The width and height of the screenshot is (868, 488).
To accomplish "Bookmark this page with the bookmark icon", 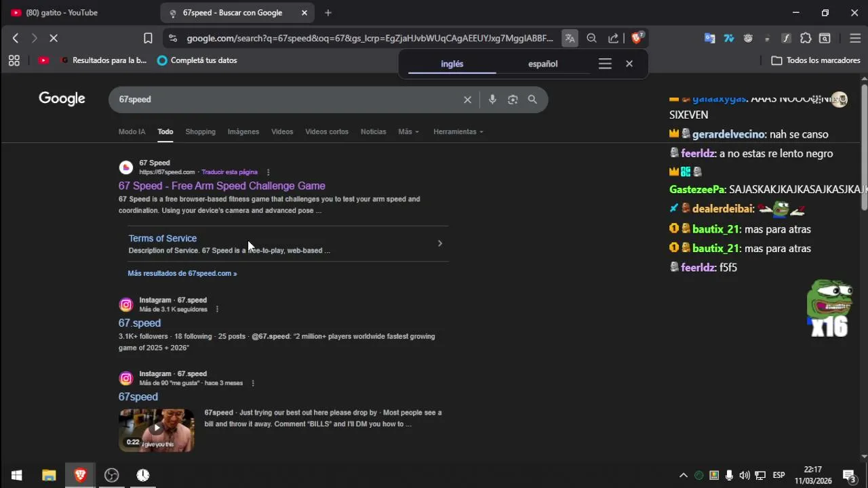I will click(x=148, y=39).
